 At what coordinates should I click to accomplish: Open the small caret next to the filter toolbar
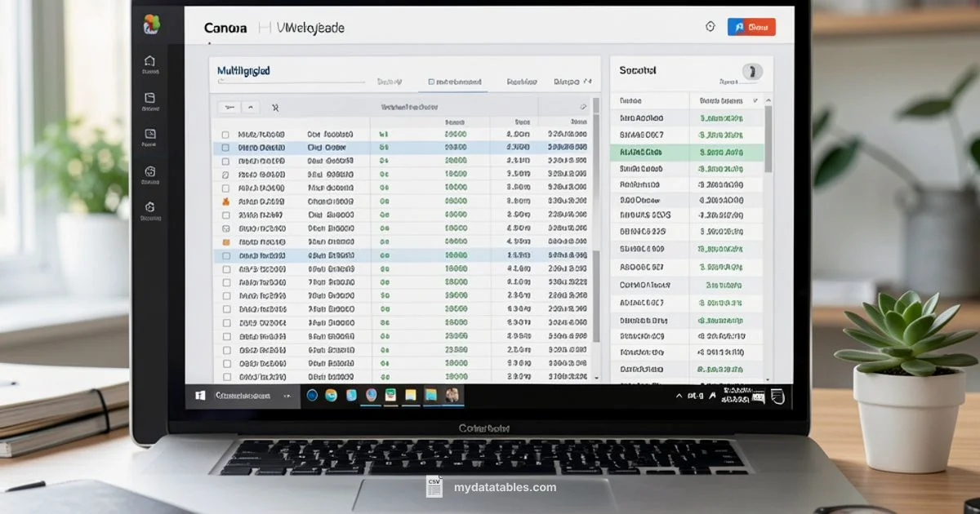[251, 107]
